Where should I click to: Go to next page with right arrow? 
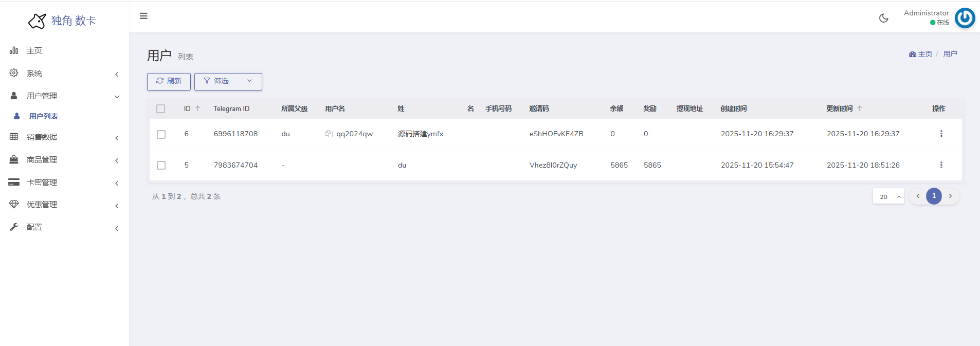(x=950, y=196)
